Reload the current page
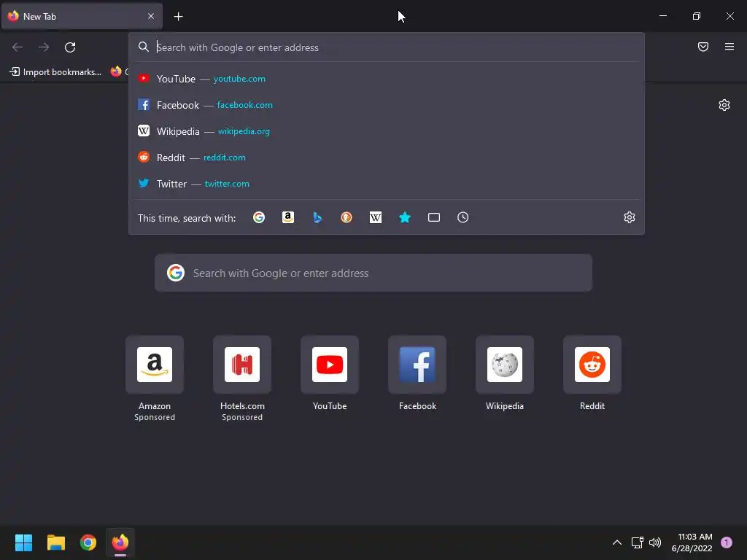The image size is (747, 560). coord(70,47)
